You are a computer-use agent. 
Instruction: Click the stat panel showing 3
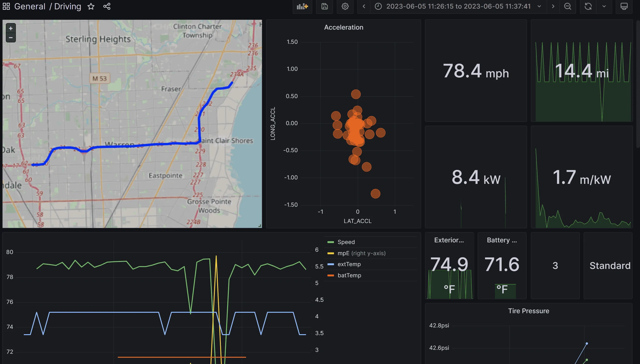click(555, 266)
